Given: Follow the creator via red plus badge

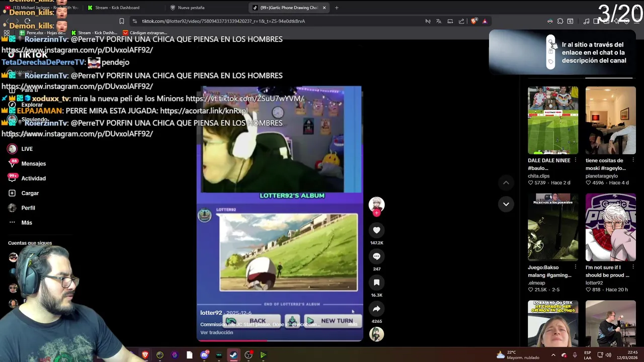Looking at the screenshot, I should coord(376,213).
